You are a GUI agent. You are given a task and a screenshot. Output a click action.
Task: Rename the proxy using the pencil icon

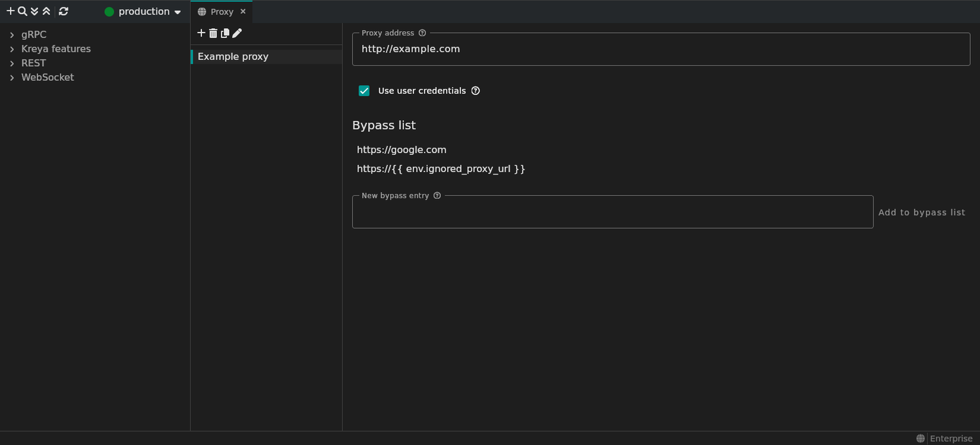pyautogui.click(x=237, y=33)
